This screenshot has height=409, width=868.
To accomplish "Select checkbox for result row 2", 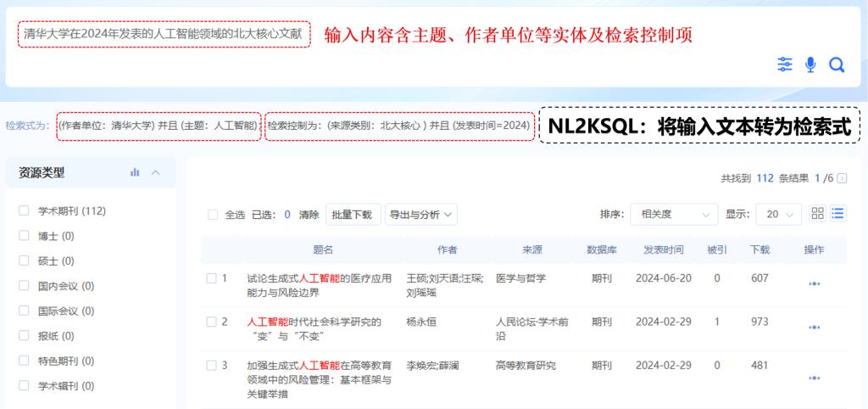I will click(x=211, y=322).
